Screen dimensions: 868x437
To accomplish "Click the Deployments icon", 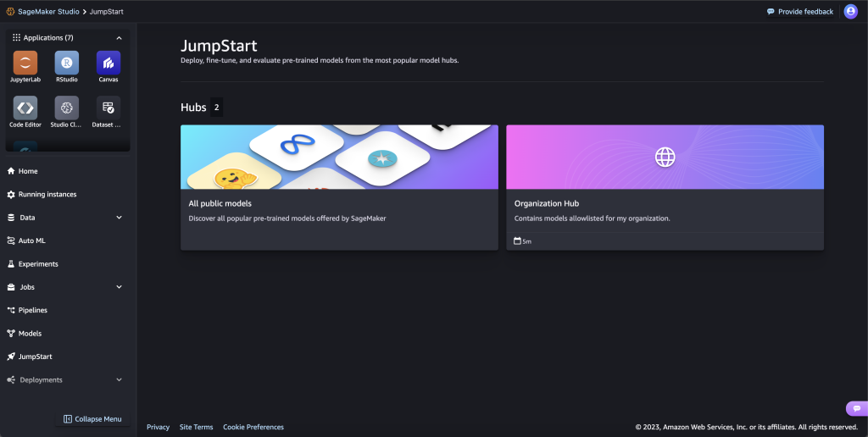I will 11,380.
